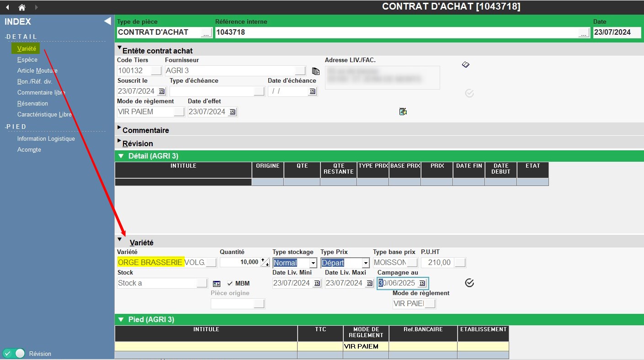Collapse the Entête contrat achat section

click(x=120, y=48)
